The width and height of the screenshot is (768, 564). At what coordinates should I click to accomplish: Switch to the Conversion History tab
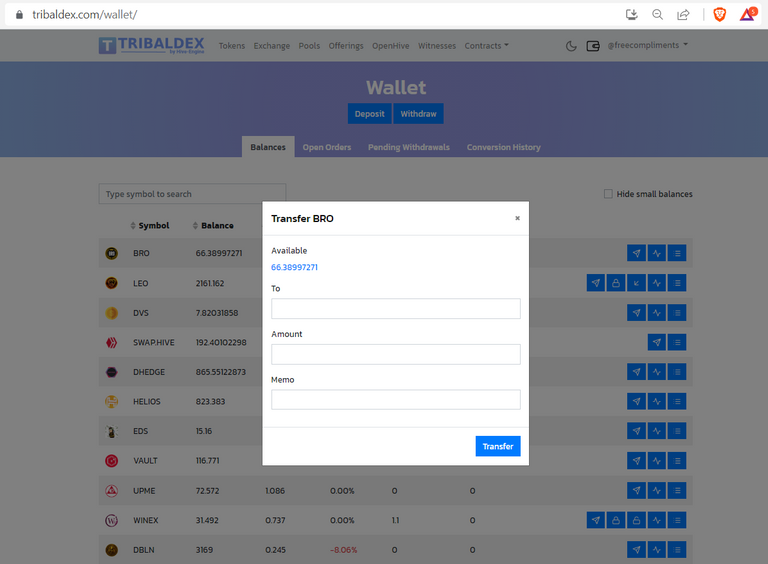click(504, 147)
